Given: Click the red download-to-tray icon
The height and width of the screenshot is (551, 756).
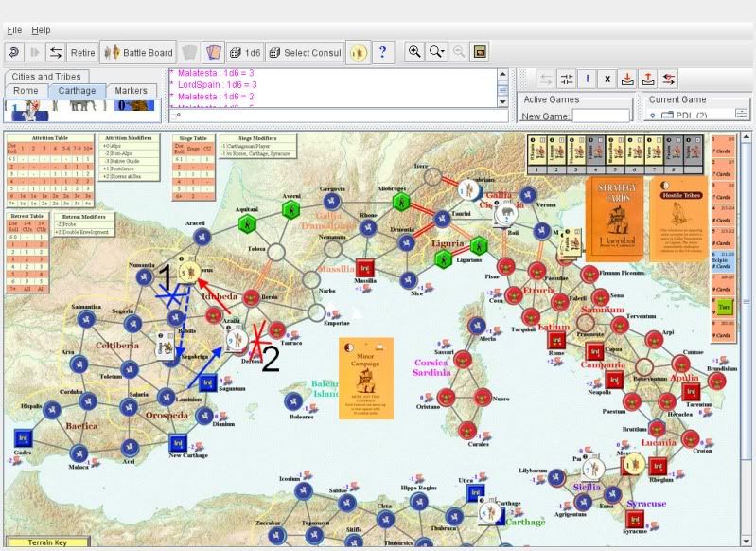Looking at the screenshot, I should click(x=627, y=79).
